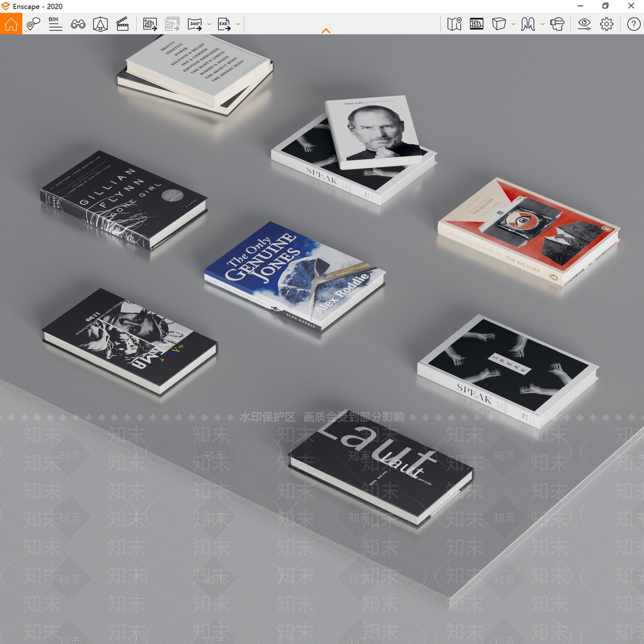Click the Screenshot export icon
644x644 pixels.
(150, 24)
